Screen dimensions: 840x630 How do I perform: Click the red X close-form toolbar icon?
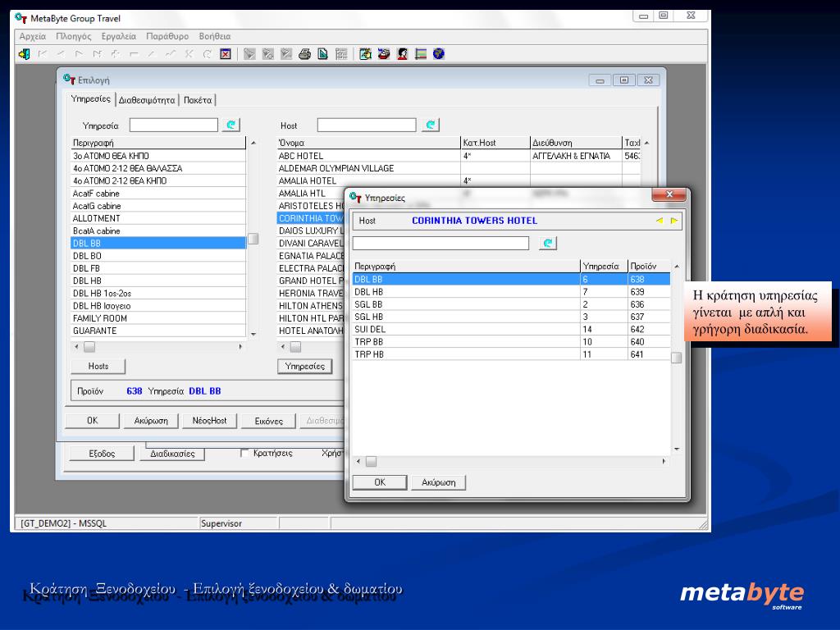coord(226,53)
